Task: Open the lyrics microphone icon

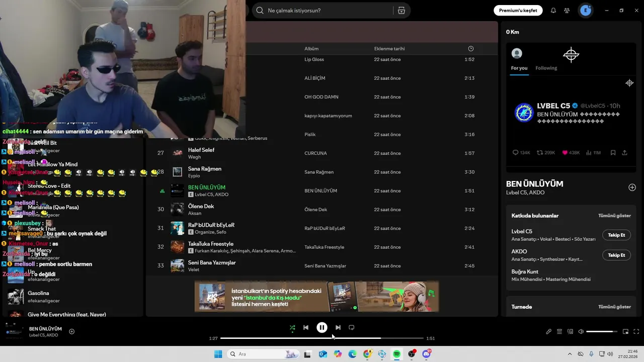Action: (549, 332)
